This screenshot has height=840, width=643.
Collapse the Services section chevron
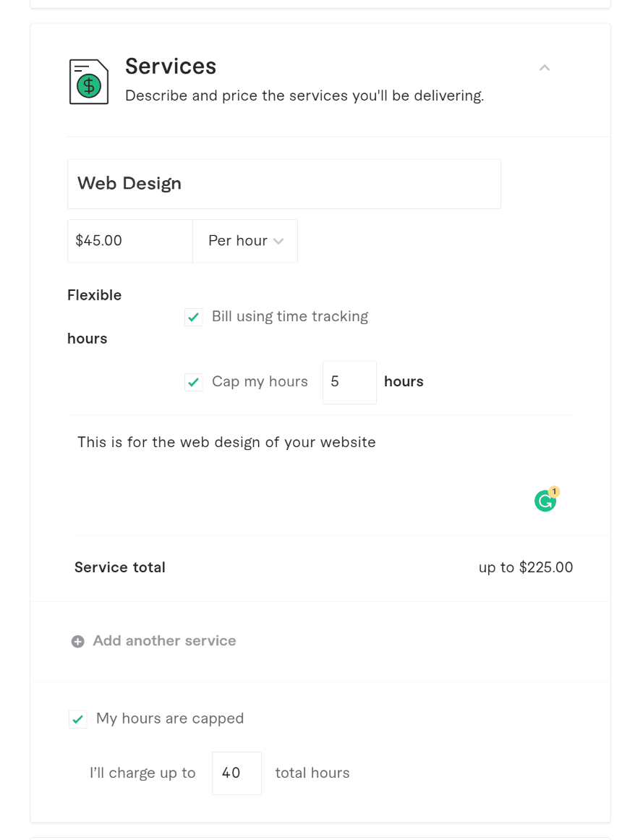point(545,67)
